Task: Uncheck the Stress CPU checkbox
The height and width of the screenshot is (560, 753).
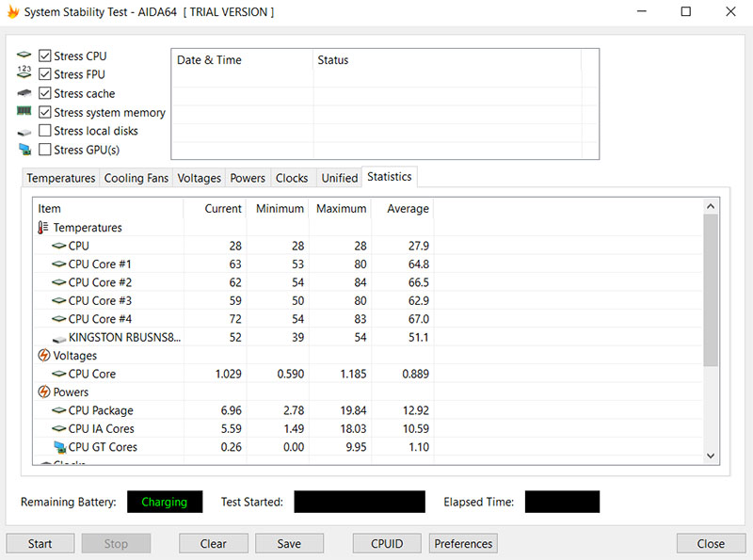Action: pos(45,56)
